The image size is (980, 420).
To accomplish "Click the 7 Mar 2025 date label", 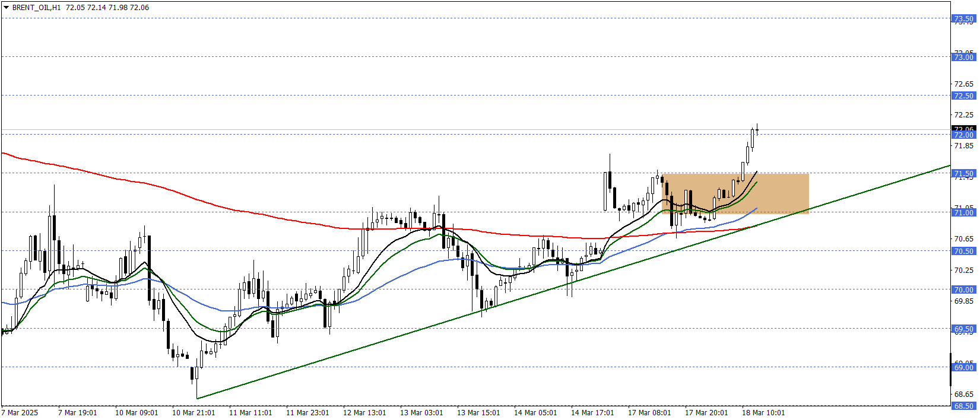I will [x=20, y=412].
